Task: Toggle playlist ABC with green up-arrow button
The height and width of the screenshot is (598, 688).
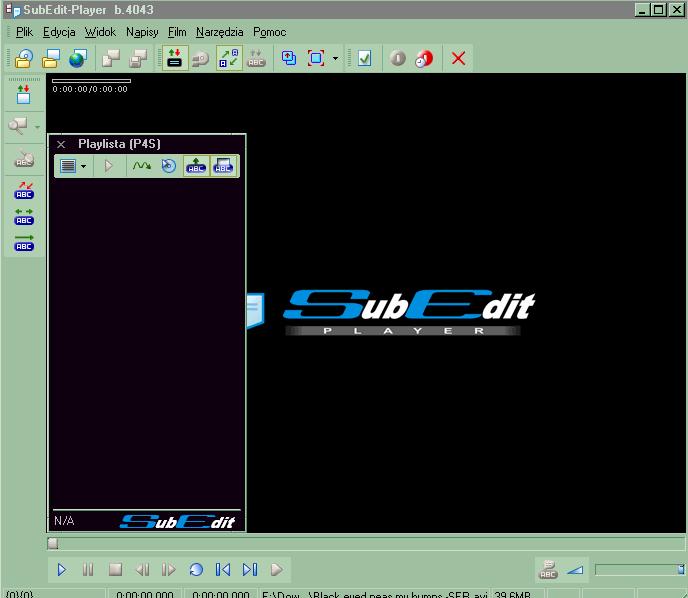Action: coord(196,166)
